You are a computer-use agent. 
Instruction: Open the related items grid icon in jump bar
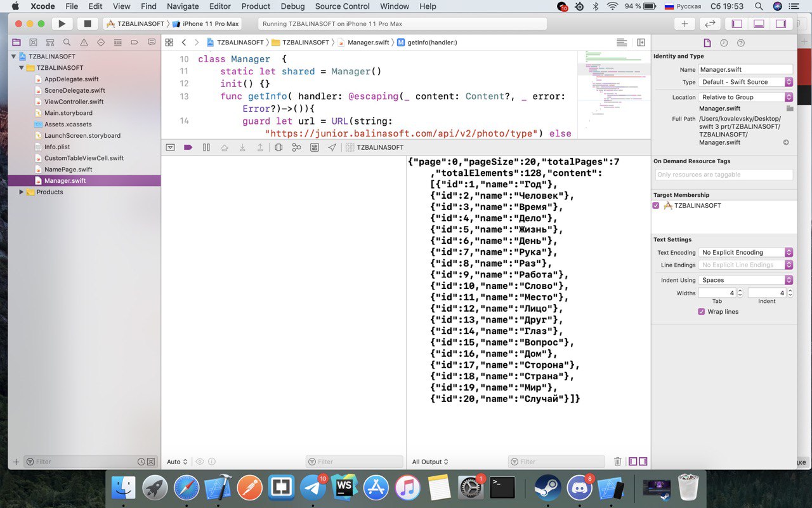click(169, 43)
